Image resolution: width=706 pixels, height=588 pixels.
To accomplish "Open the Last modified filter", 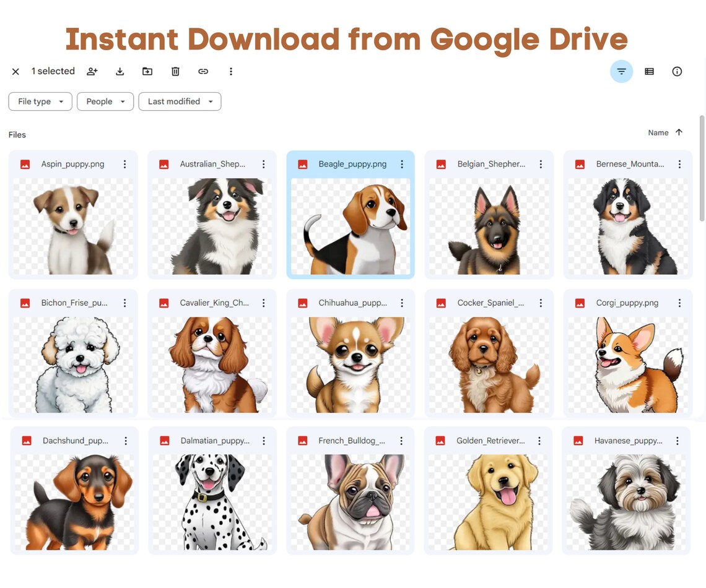I will pos(180,102).
